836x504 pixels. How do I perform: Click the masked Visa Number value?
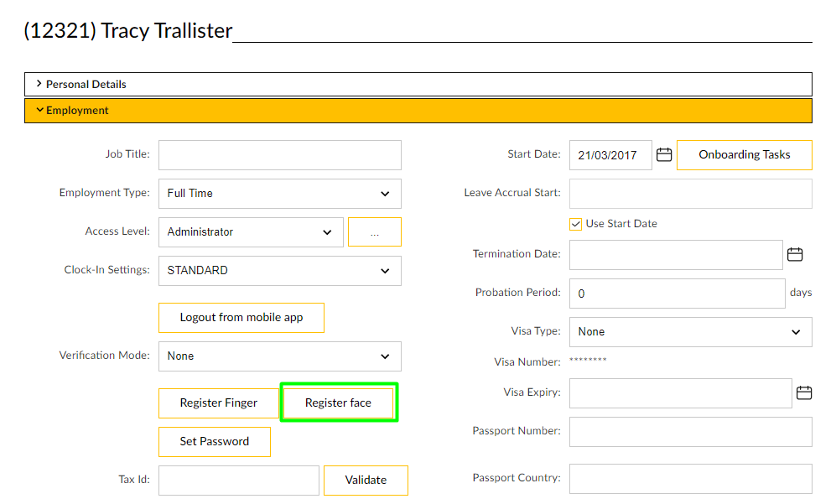tap(588, 360)
